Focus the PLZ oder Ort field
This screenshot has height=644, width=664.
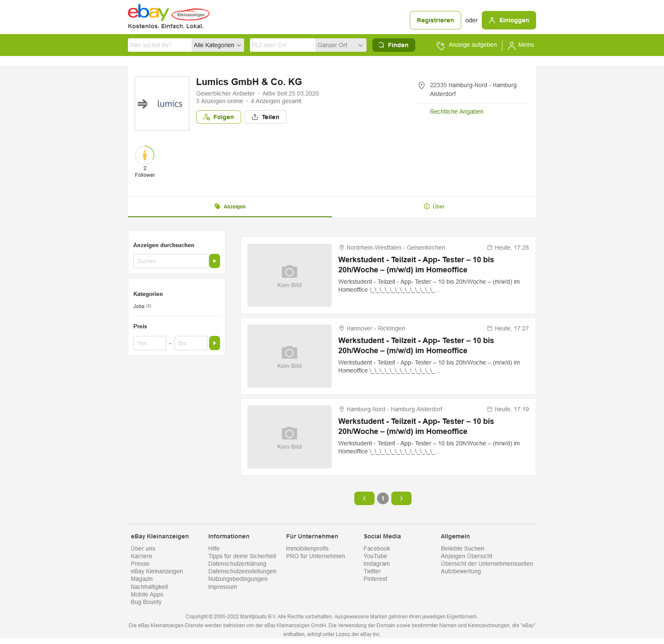coord(283,45)
